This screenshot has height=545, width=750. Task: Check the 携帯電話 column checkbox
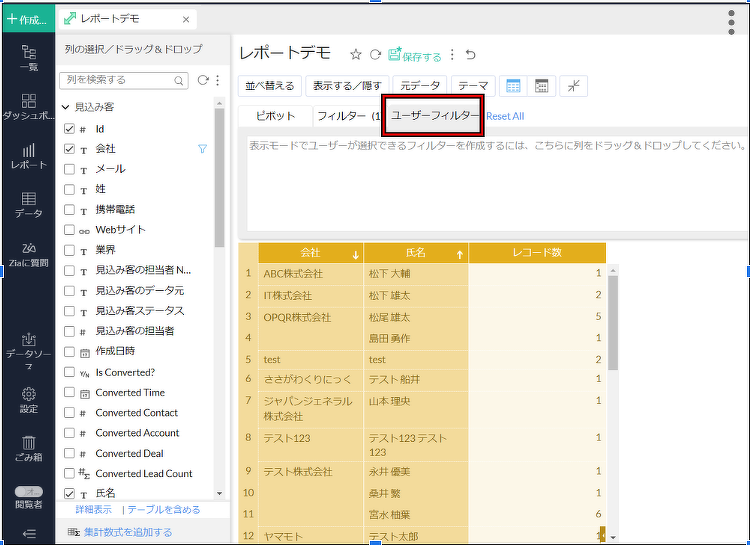click(x=69, y=210)
